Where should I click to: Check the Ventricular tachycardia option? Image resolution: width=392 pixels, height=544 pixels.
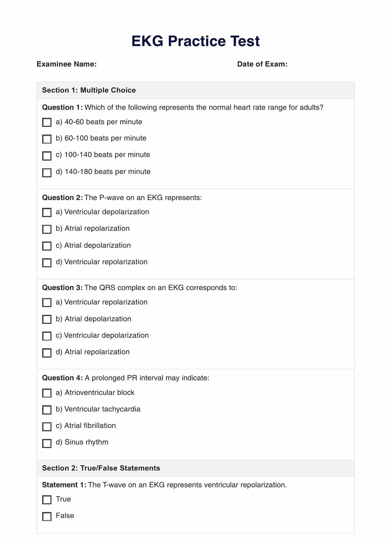(47, 410)
